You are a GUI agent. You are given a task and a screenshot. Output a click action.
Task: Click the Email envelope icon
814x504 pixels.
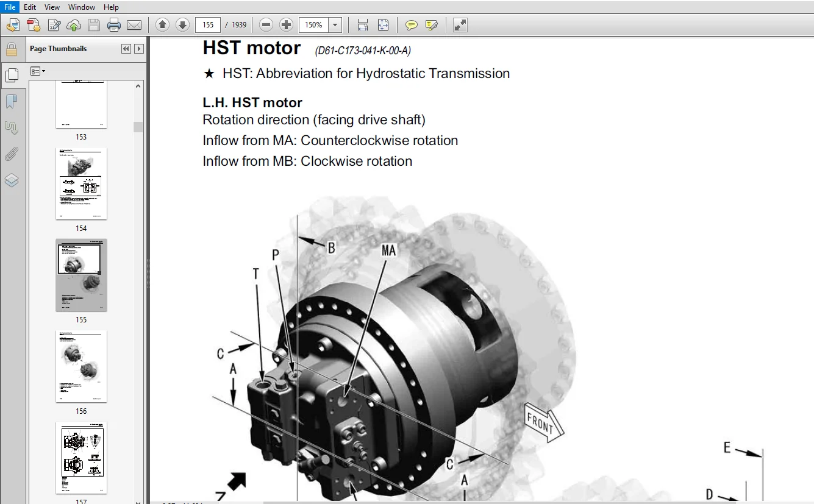tap(134, 25)
